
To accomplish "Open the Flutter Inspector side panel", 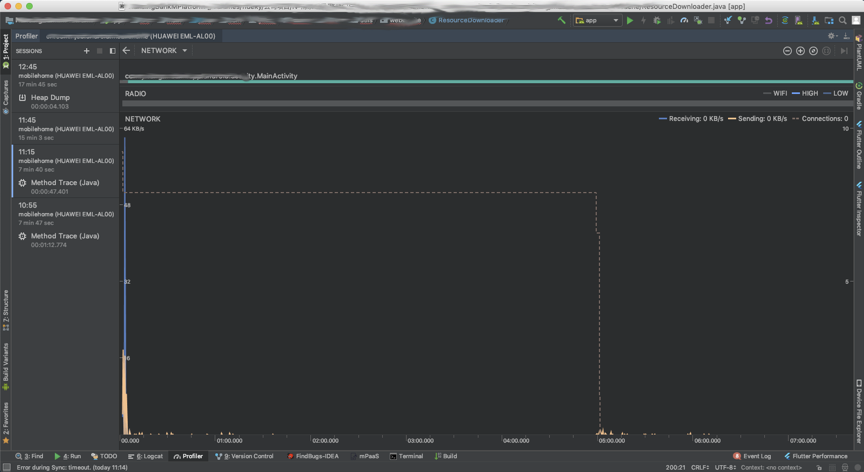I will (x=858, y=209).
